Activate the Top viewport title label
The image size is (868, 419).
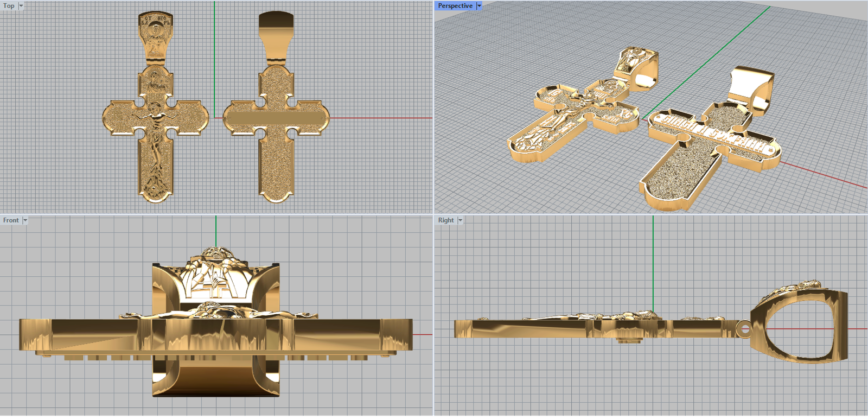click(x=9, y=6)
